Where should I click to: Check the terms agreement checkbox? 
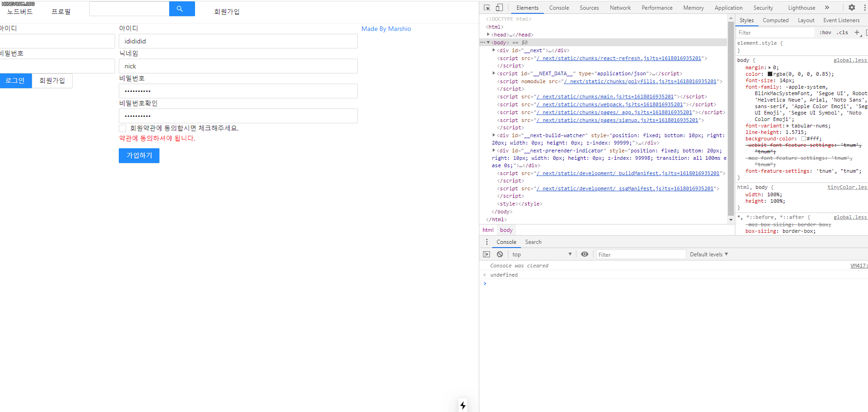tap(122, 128)
